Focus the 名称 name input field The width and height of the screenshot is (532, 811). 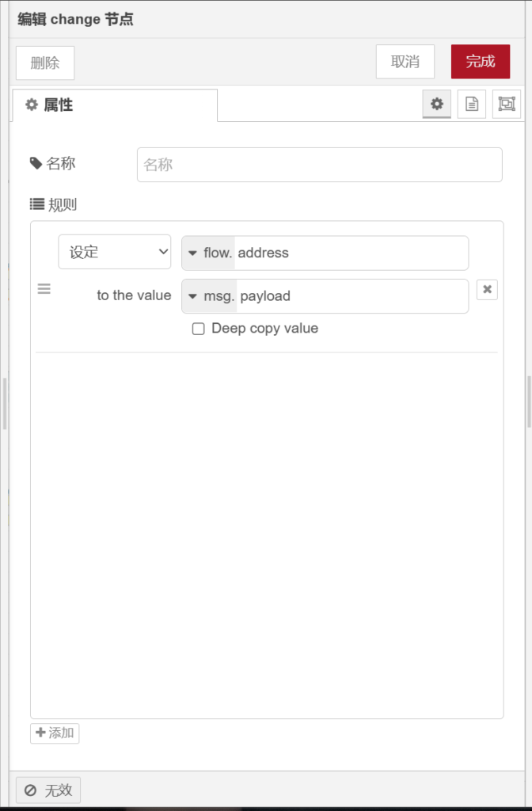pyautogui.click(x=319, y=165)
